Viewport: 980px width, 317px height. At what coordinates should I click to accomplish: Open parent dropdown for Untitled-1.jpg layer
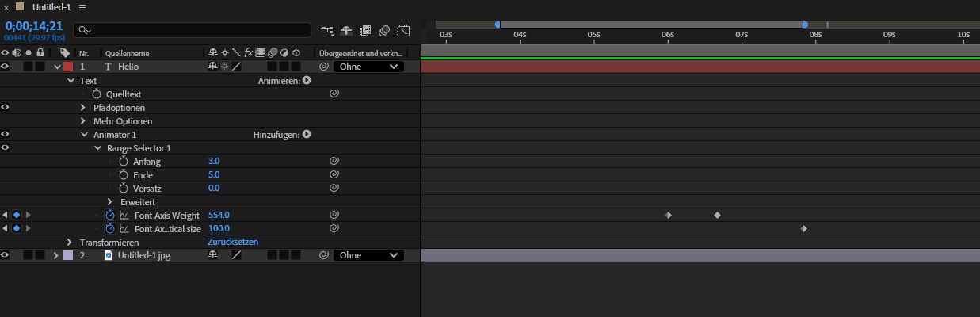[x=368, y=255]
